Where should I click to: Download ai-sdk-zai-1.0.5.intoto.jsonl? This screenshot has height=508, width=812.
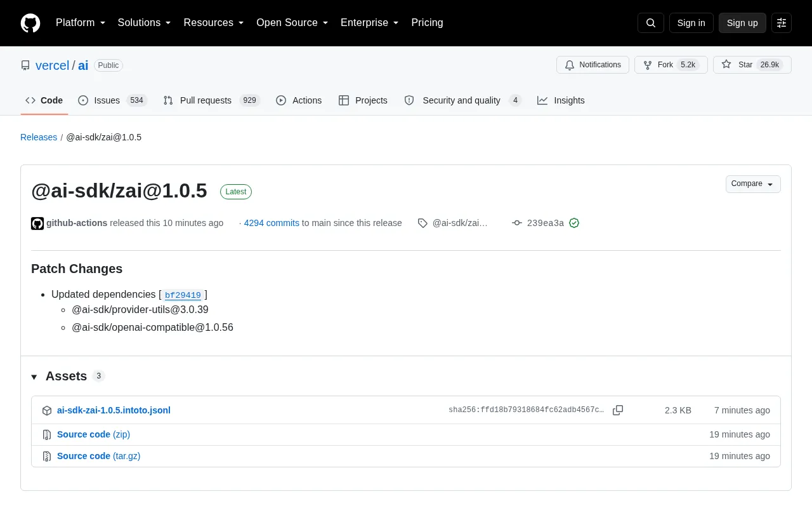pyautogui.click(x=114, y=410)
